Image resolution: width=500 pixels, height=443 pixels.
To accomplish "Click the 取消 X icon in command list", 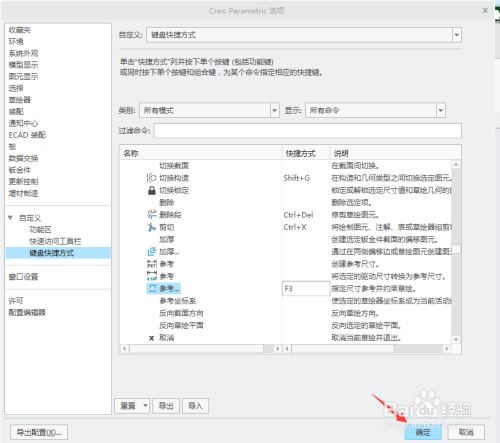I will (x=152, y=338).
